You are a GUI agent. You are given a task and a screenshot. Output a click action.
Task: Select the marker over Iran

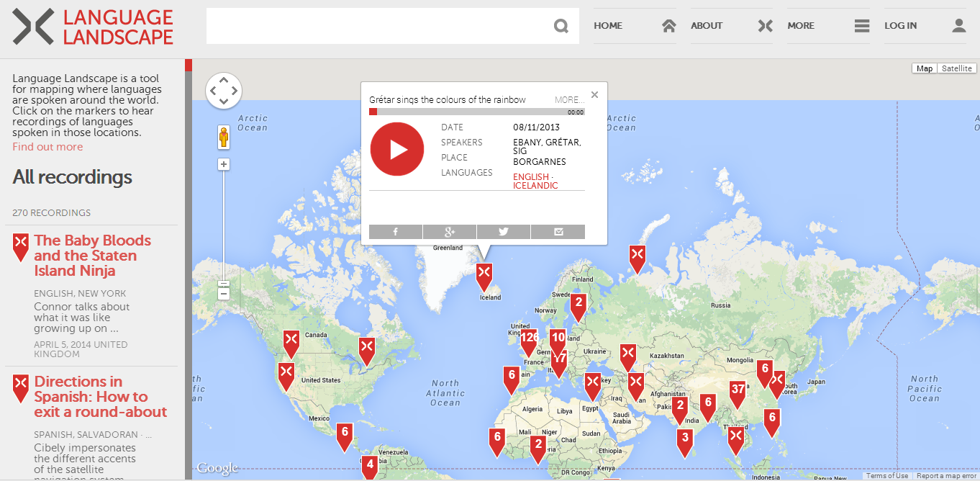click(636, 385)
